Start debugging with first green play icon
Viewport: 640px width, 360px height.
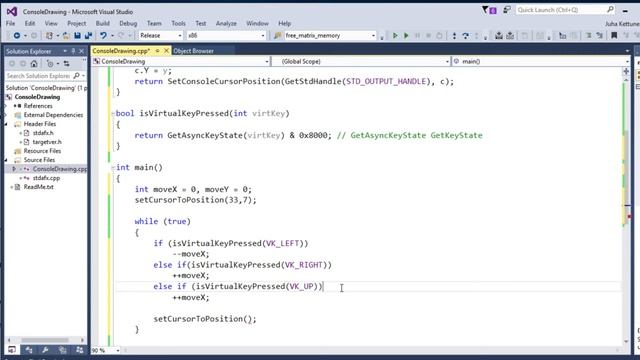tap(395, 36)
